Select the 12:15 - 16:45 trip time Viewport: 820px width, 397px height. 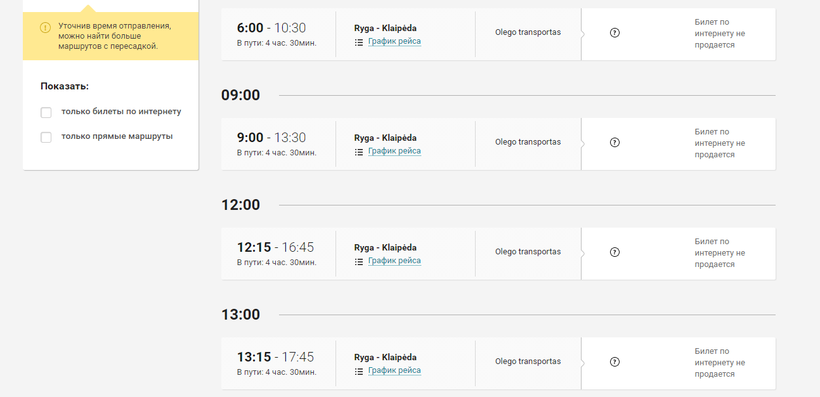click(x=276, y=247)
